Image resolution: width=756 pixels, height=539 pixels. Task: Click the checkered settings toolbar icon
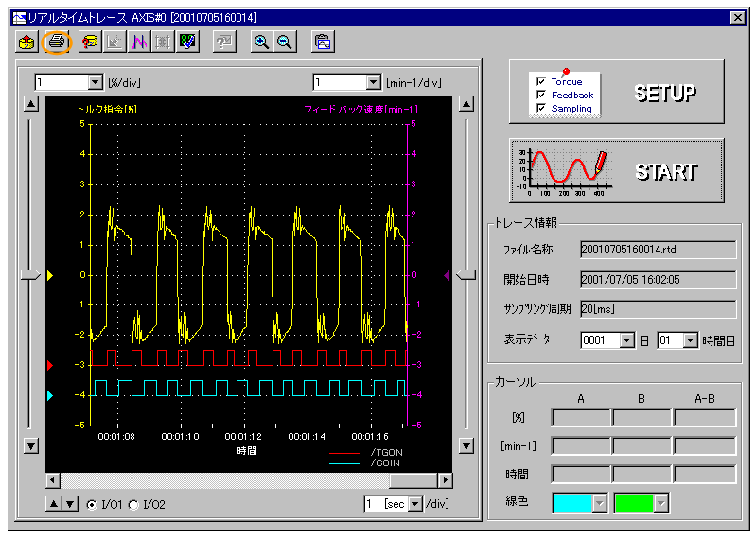(189, 42)
